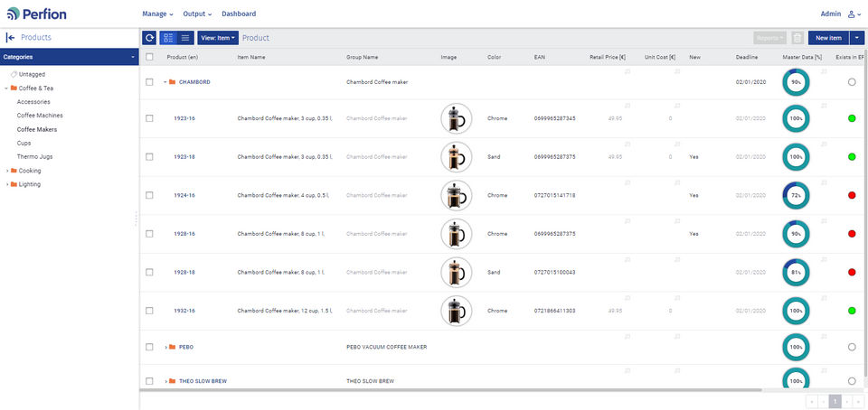Collapse the Coffee & Tea tree node
This screenshot has width=868, height=410.
(6, 89)
